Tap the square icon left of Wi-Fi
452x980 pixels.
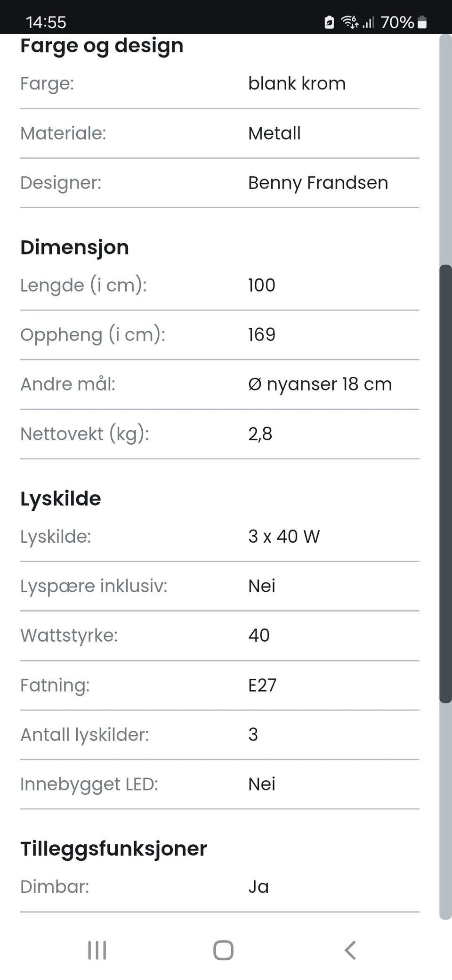pos(329,22)
